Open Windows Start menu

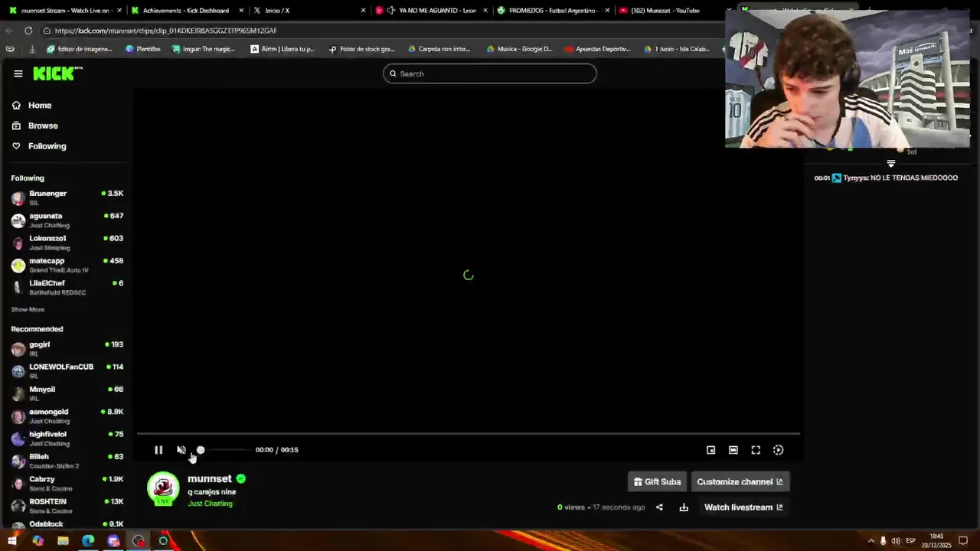[x=12, y=541]
